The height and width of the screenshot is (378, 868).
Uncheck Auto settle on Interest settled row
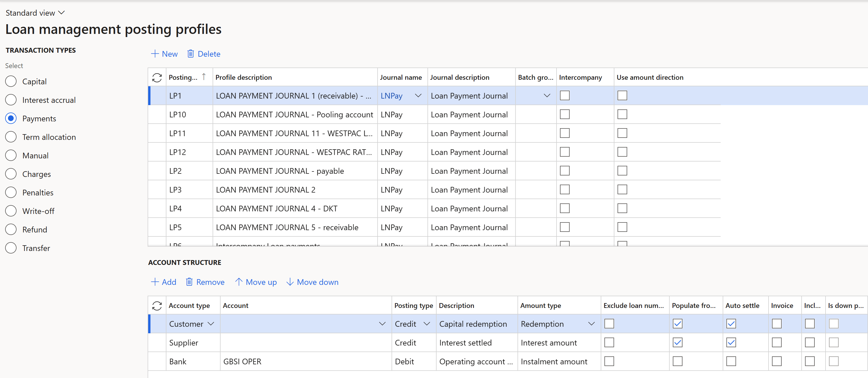tap(731, 343)
